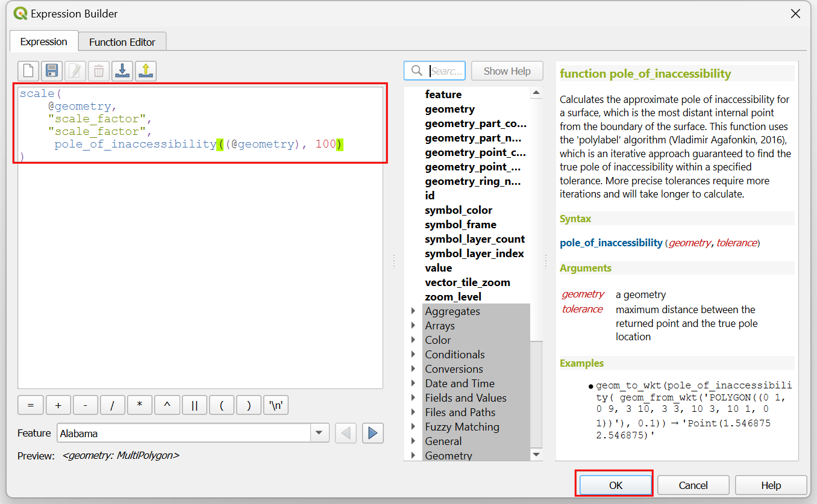Select the Expression tab
Screen dimensions: 817x504
(x=43, y=42)
